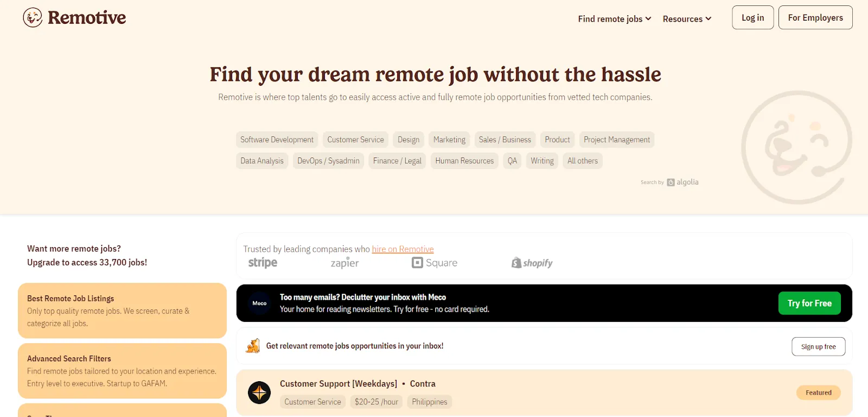This screenshot has width=868, height=417.
Task: Select the Customer Service category chip
Action: [355, 140]
